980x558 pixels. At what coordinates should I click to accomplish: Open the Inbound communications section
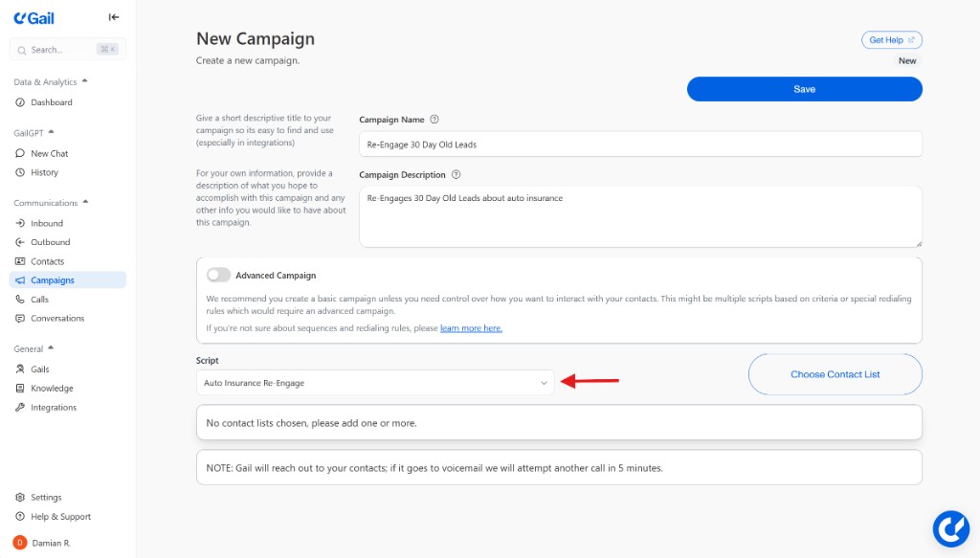pyautogui.click(x=46, y=222)
